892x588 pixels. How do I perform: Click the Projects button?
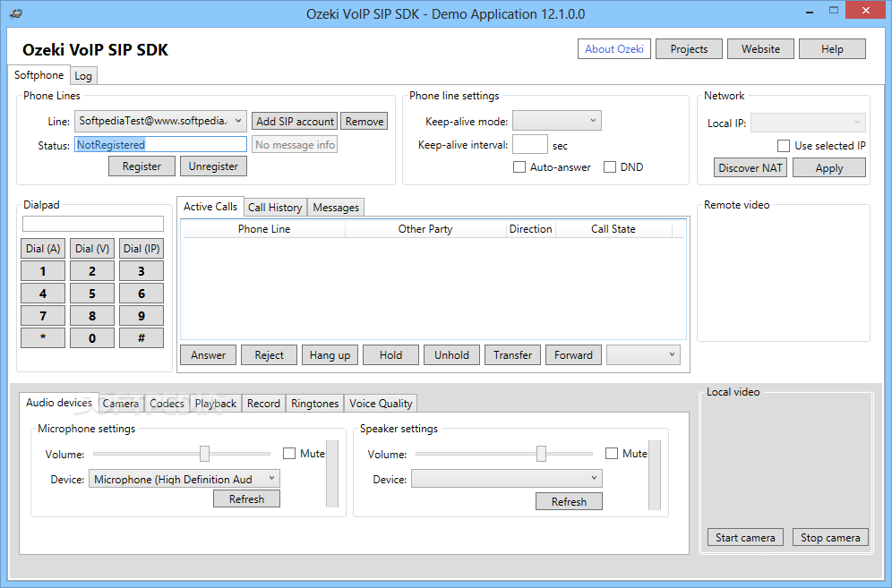[x=689, y=49]
